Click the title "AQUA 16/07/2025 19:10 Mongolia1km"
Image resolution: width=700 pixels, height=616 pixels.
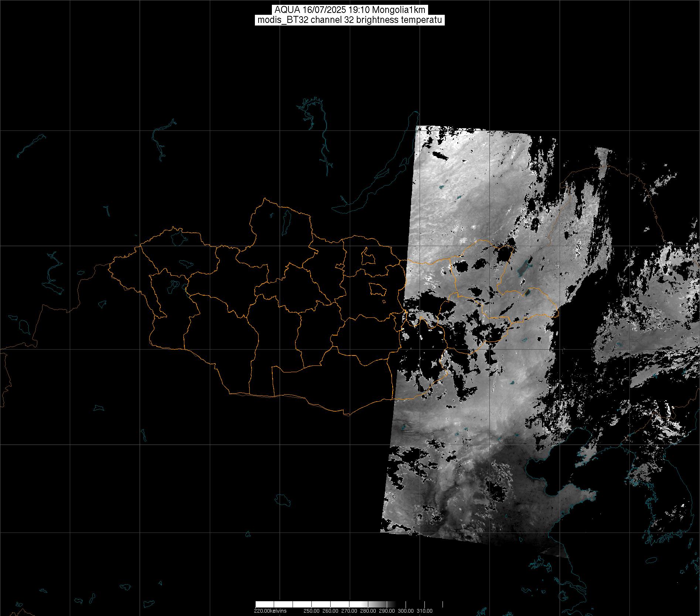pyautogui.click(x=349, y=10)
